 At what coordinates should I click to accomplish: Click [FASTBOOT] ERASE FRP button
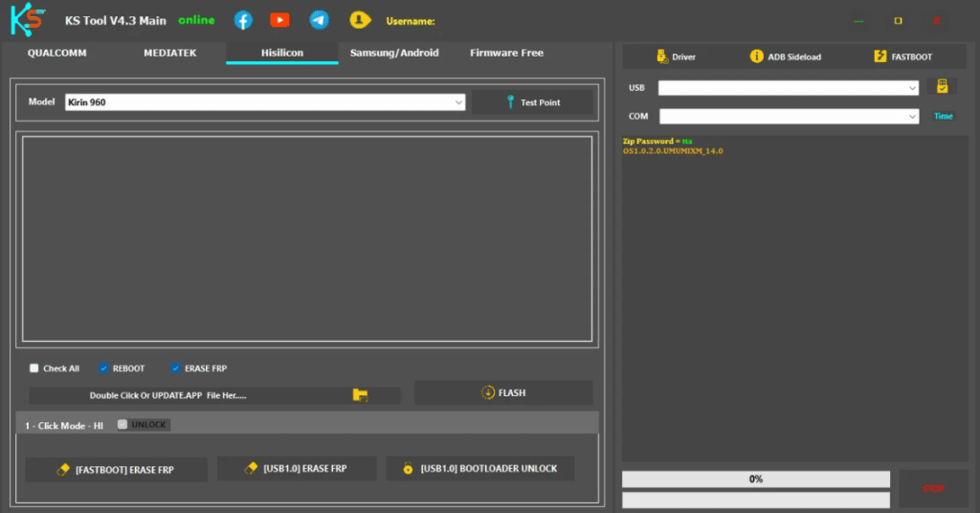[116, 469]
